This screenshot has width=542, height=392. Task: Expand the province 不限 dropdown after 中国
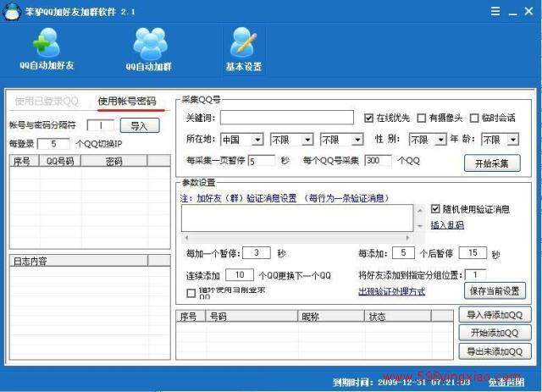(307, 140)
